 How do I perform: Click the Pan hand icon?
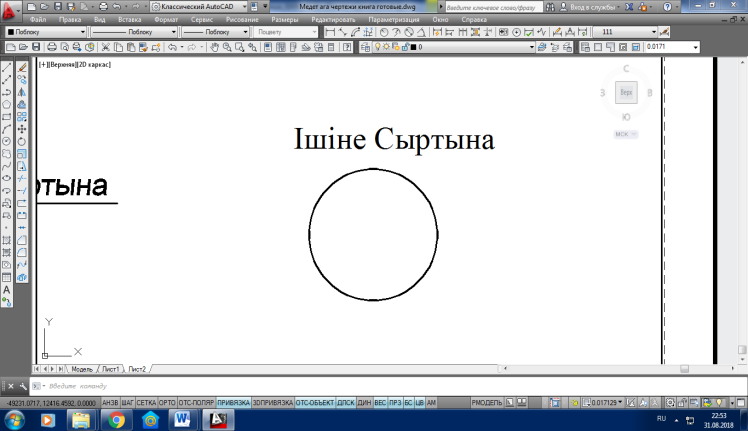tap(214, 47)
